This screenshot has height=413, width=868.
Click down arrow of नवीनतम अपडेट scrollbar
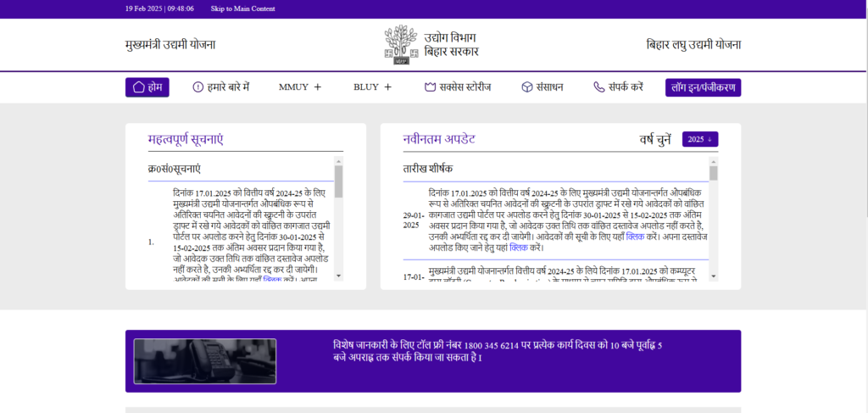pos(714,276)
